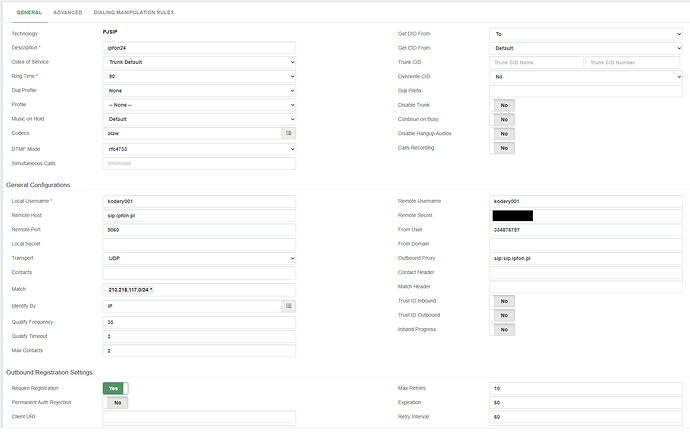
Task: Open the Dialing Manipulation Rules tab
Action: tap(134, 12)
